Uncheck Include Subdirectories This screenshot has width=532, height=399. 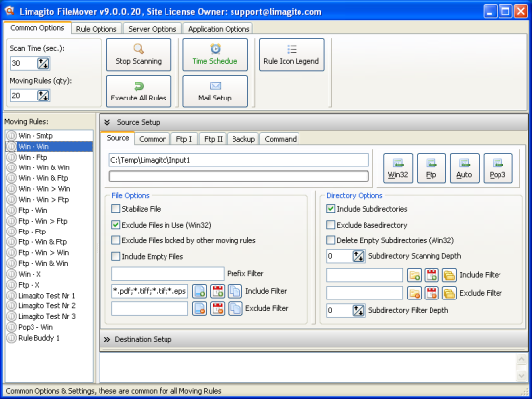click(330, 209)
